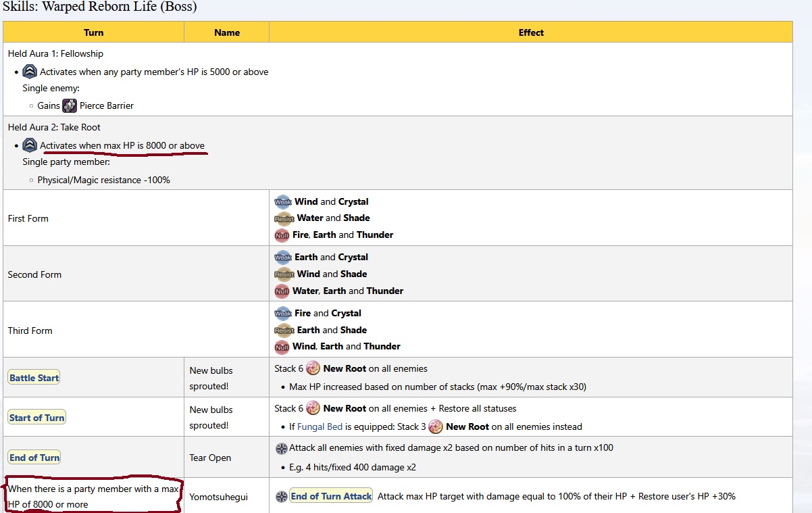Click the Weak icon in Third Form row

click(x=283, y=314)
